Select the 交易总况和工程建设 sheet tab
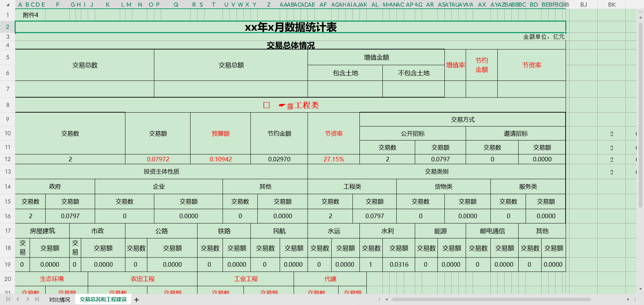The image size is (644, 305). (x=103, y=299)
